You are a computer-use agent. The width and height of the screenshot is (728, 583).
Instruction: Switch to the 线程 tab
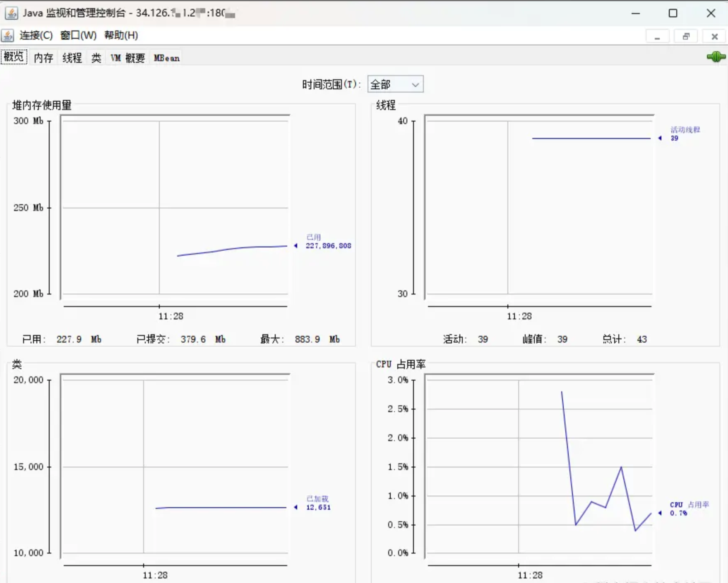tap(72, 58)
